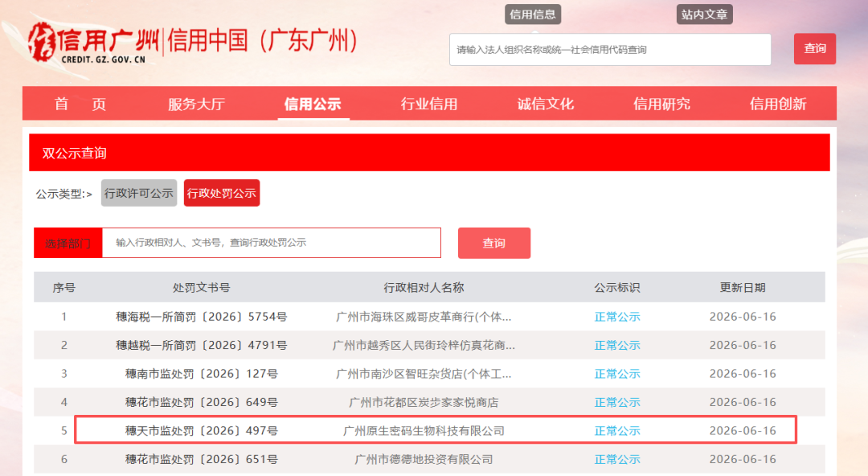Switch to 行政许可公示 type
The height and width of the screenshot is (476, 868).
click(139, 193)
